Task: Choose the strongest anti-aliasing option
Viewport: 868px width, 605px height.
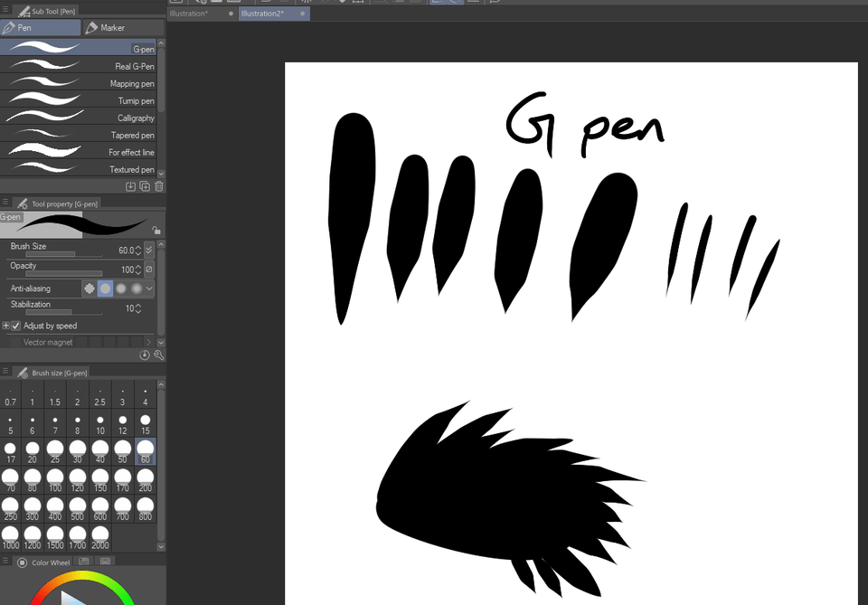Action: coord(136,288)
